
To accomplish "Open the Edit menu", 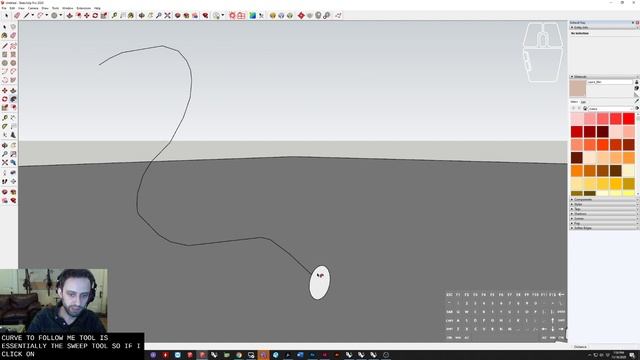I will pos(12,8).
